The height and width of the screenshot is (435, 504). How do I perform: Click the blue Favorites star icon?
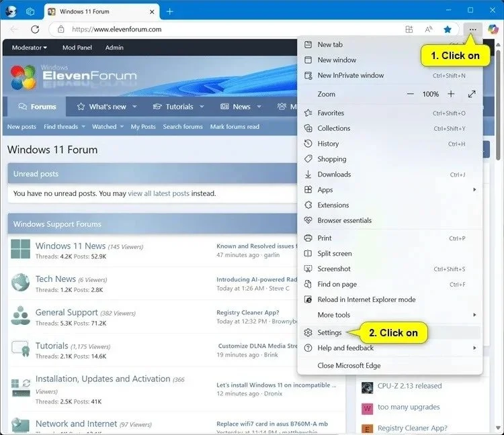tap(448, 30)
